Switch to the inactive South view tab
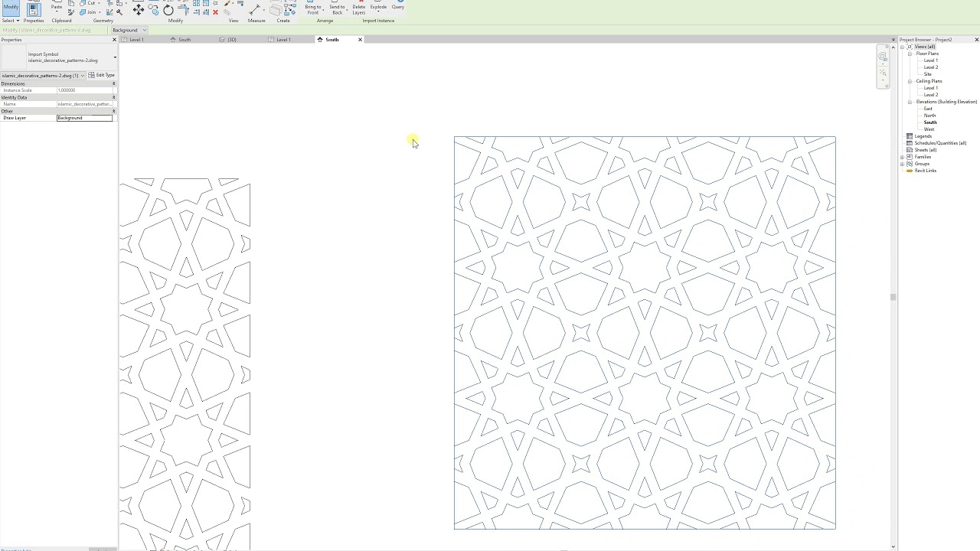This screenshot has height=551, width=980. (x=184, y=40)
